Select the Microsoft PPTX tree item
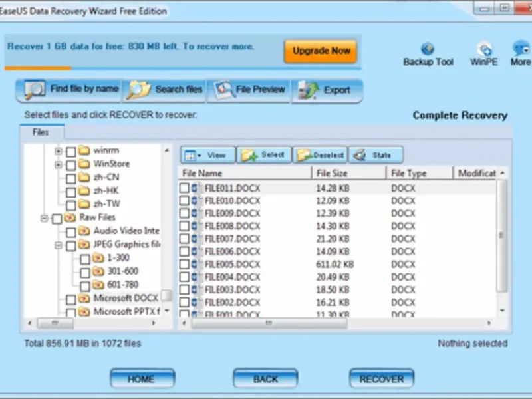This screenshot has height=399, width=532. (x=126, y=311)
